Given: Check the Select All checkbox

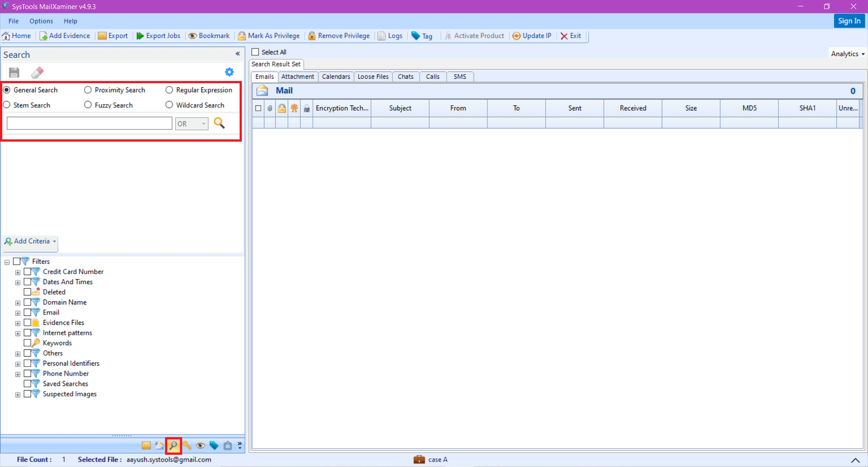Looking at the screenshot, I should pyautogui.click(x=255, y=52).
